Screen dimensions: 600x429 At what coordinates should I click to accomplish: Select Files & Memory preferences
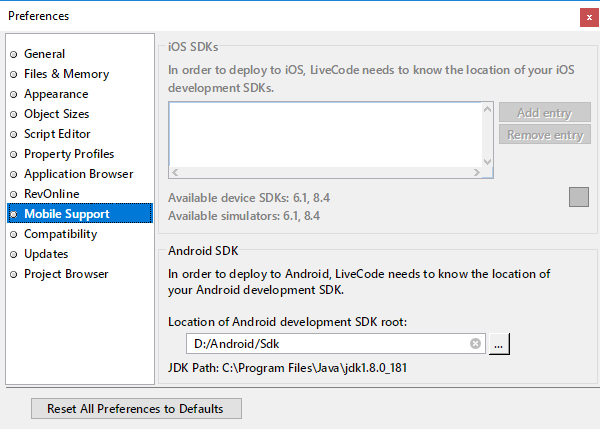click(66, 74)
